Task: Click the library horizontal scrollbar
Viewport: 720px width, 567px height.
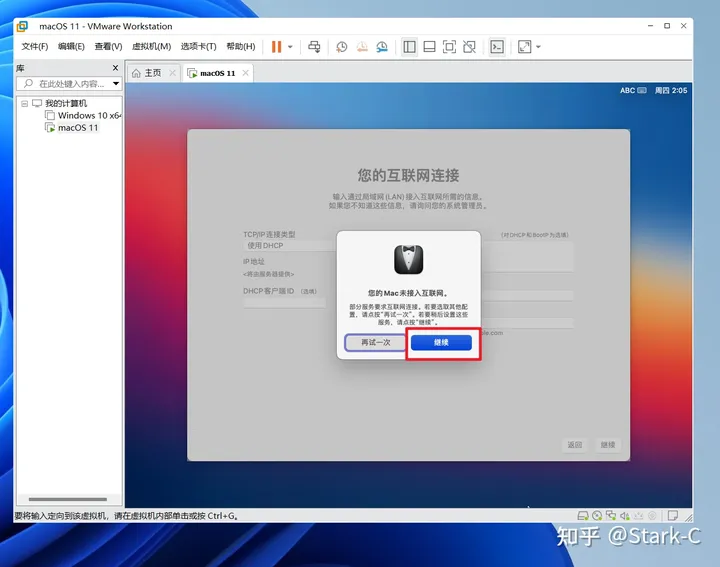Action: point(68,499)
